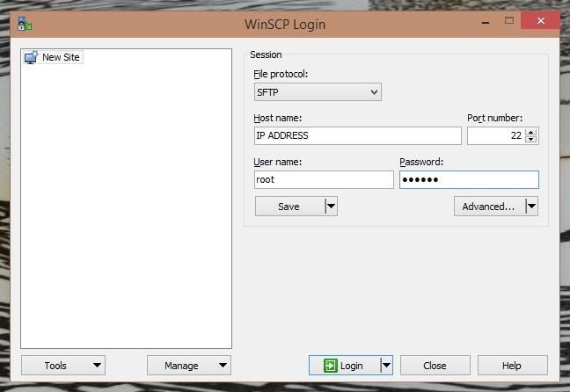The height and width of the screenshot is (392, 570).
Task: Expand the Login button dropdown arrow
Action: [385, 366]
